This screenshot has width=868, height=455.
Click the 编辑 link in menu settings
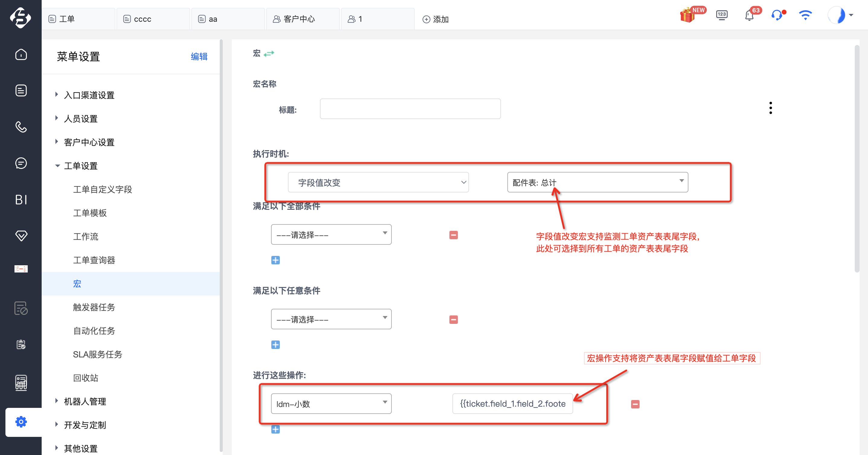click(199, 56)
